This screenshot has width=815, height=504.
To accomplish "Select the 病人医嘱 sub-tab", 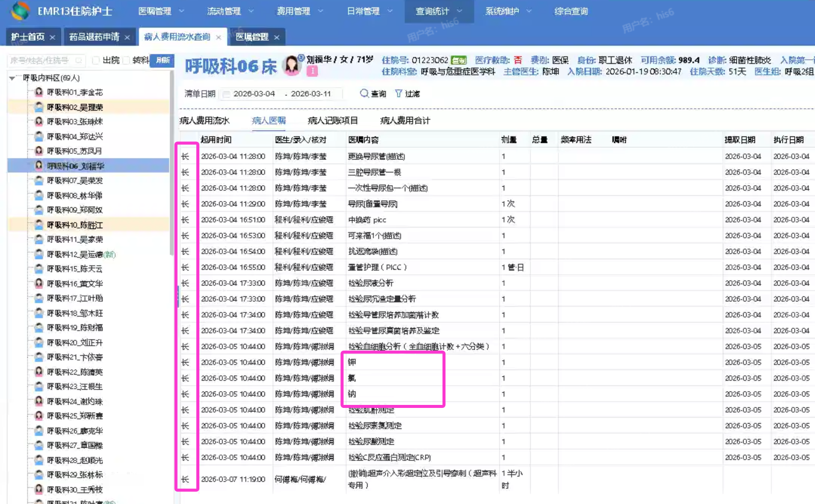I will coord(269,121).
